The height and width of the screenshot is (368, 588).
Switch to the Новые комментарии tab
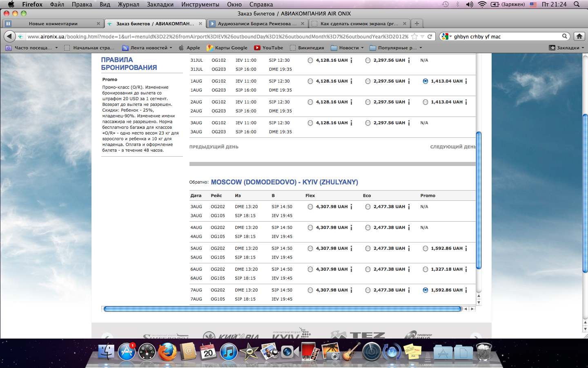click(x=53, y=24)
